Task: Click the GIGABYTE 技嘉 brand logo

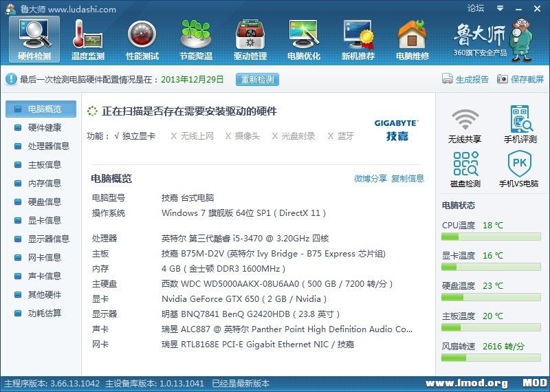Action: click(396, 129)
